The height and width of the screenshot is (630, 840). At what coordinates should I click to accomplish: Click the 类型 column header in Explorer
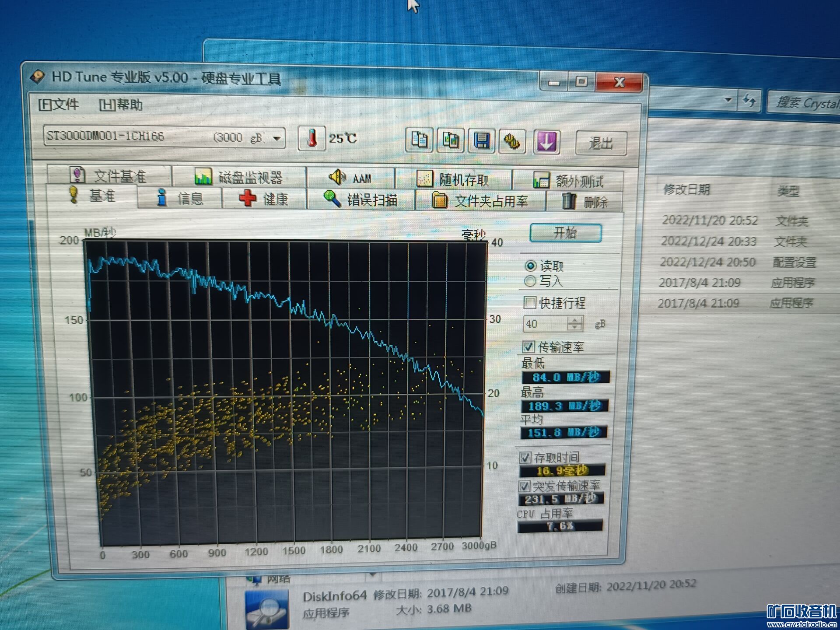point(788,191)
